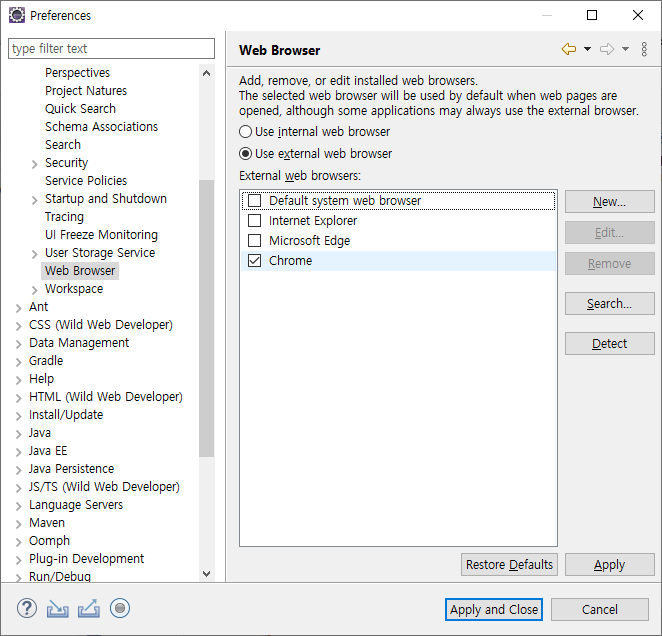The image size is (662, 636).
Task: Open the forward history dropdown arrow
Action: pyautogui.click(x=625, y=49)
